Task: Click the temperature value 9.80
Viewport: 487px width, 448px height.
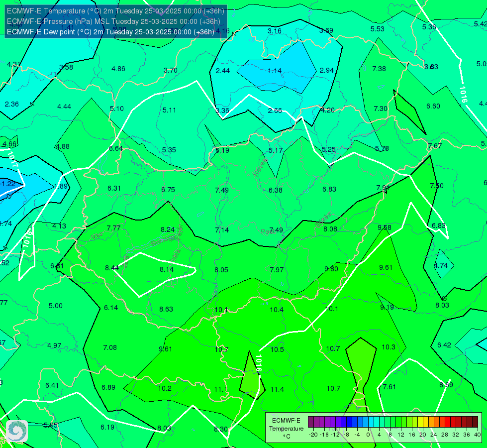Action: coord(331,269)
